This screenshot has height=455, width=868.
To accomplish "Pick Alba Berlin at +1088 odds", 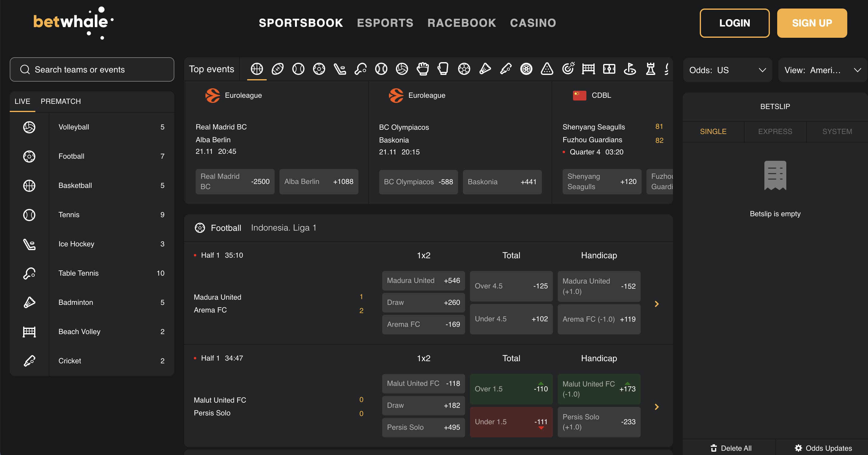I will (319, 182).
